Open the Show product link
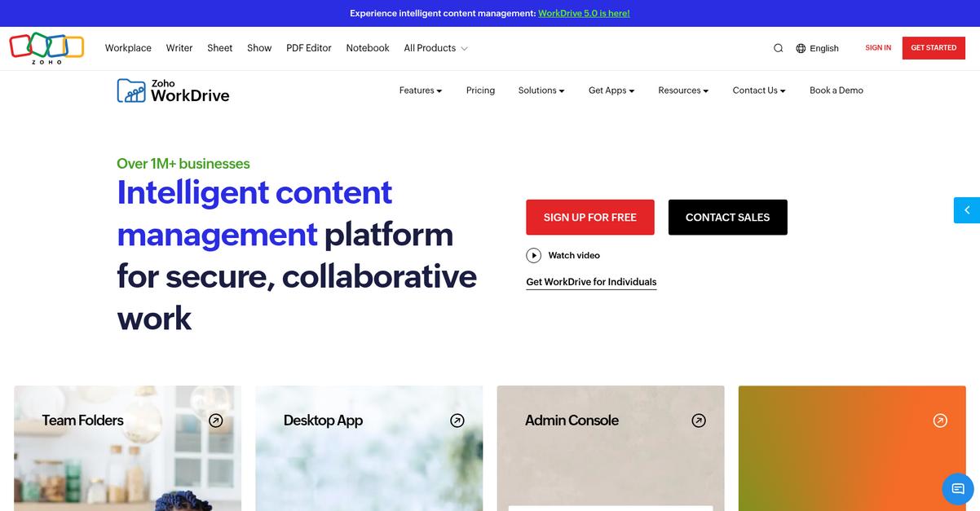 259,48
